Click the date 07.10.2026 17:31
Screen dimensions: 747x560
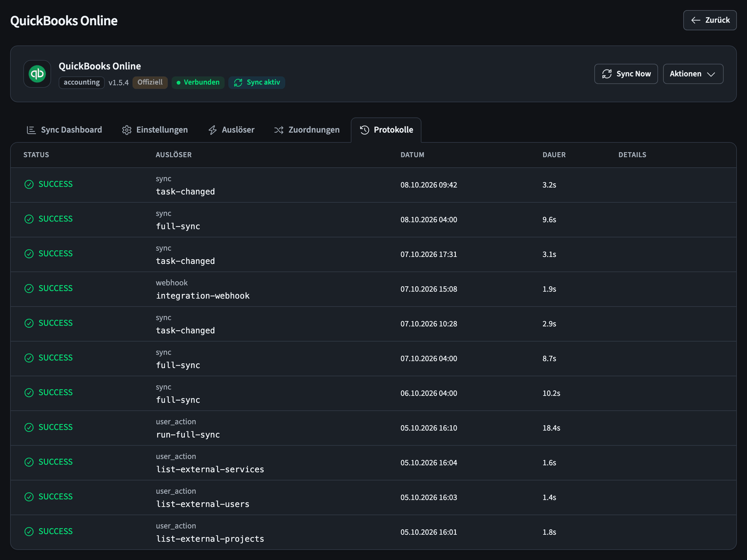coord(429,255)
